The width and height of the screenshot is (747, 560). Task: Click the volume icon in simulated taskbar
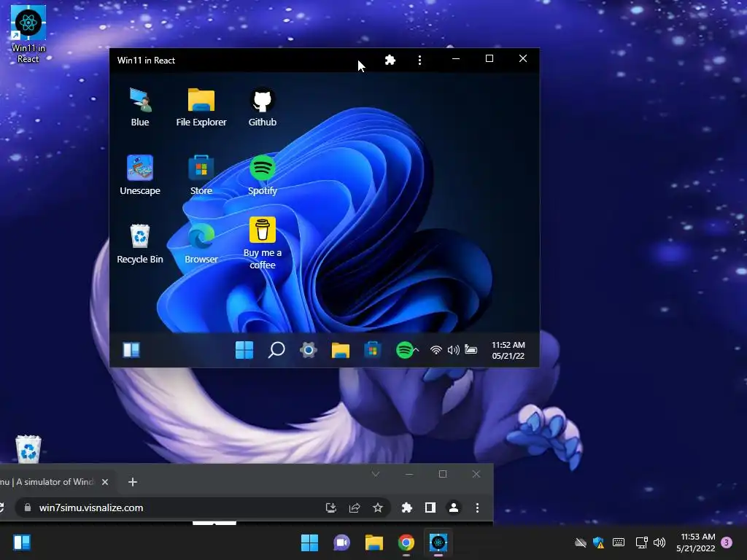coord(454,350)
